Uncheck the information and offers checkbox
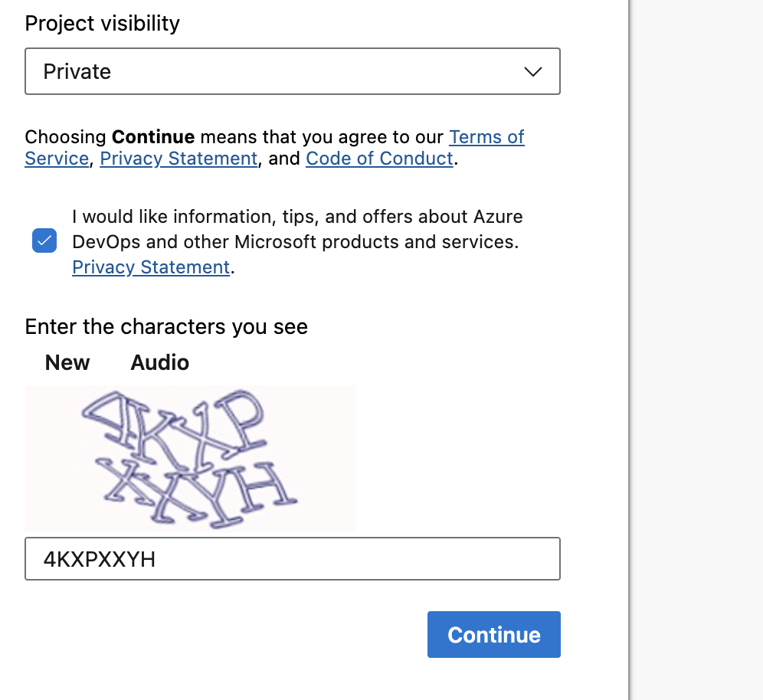 44,241
